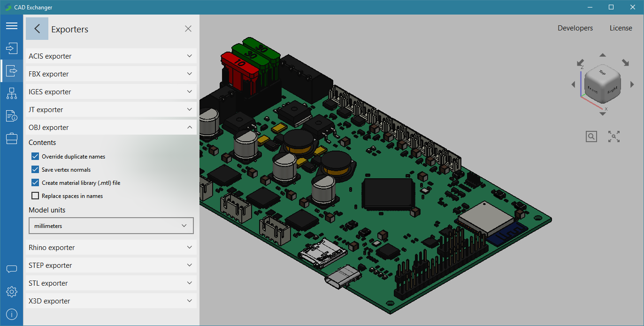Open the Model units millimeters dropdown
This screenshot has height=326, width=644.
(x=111, y=226)
